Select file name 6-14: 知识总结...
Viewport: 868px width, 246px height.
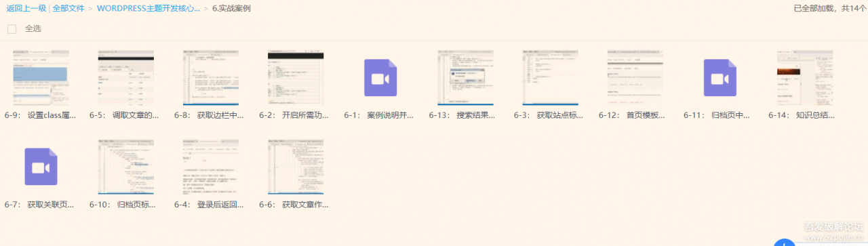coord(802,115)
